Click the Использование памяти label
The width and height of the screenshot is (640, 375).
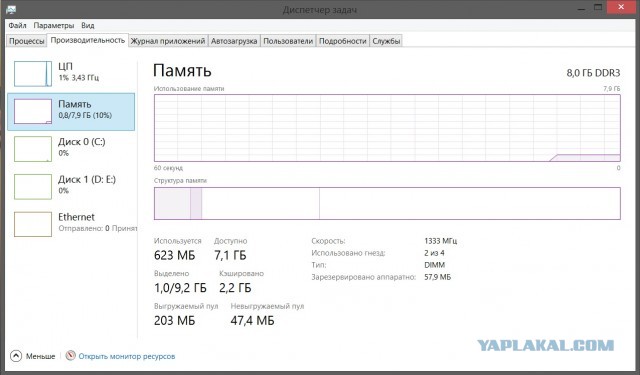pos(189,89)
